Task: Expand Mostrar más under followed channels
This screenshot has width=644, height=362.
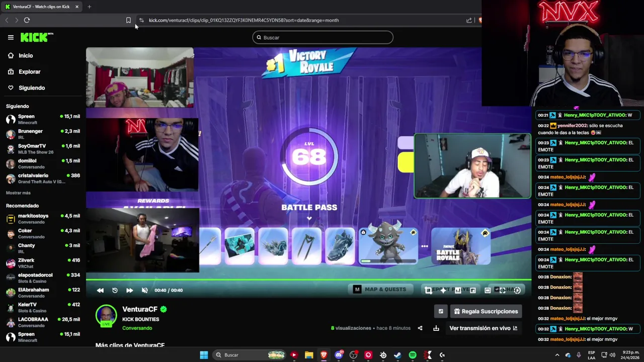Action: (x=18, y=193)
